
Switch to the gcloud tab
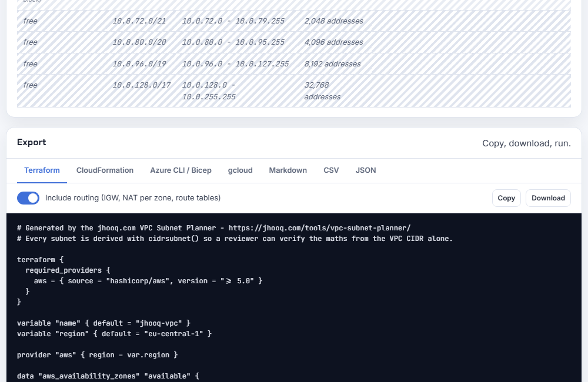[240, 170]
